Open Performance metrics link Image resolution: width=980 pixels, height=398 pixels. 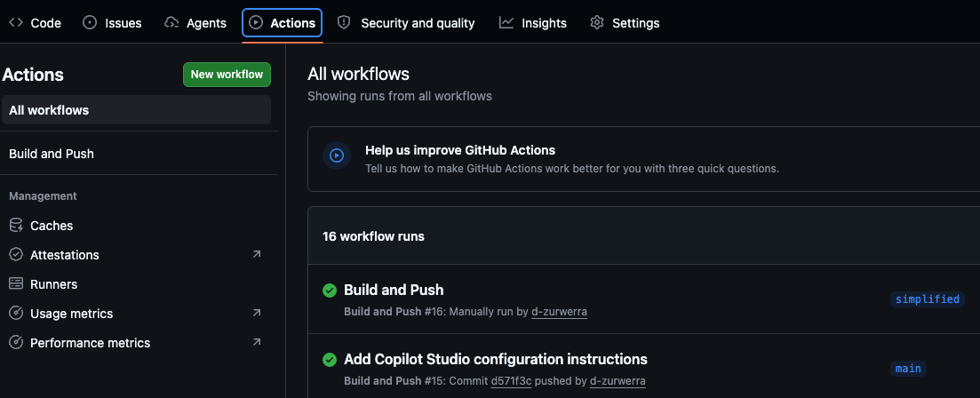click(136, 343)
